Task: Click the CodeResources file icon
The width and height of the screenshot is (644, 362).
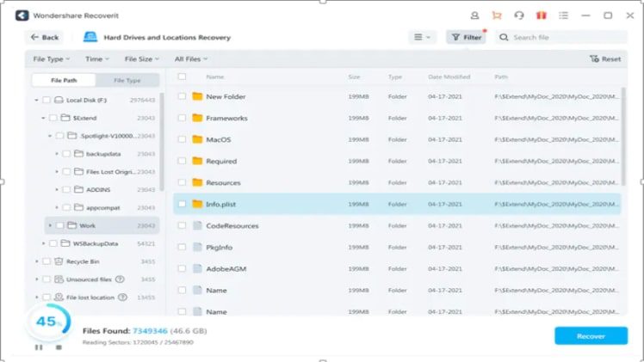Action: tap(197, 225)
